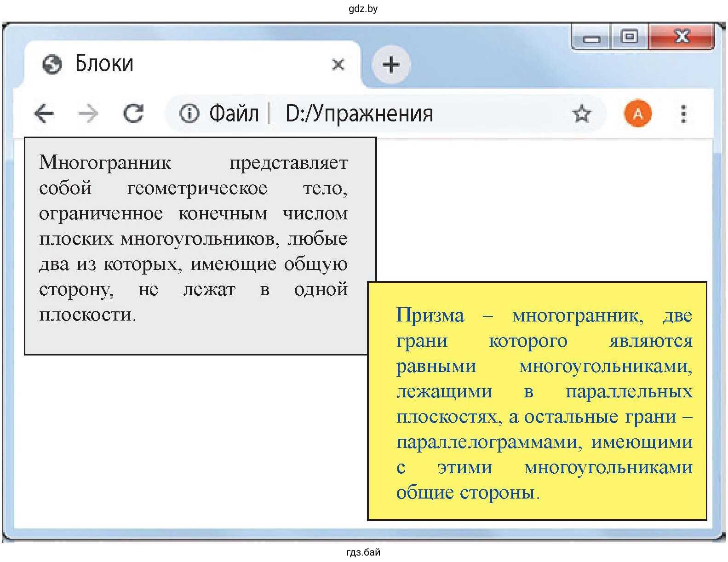Click the forward navigation arrow
The width and height of the screenshot is (728, 562).
coord(88,113)
